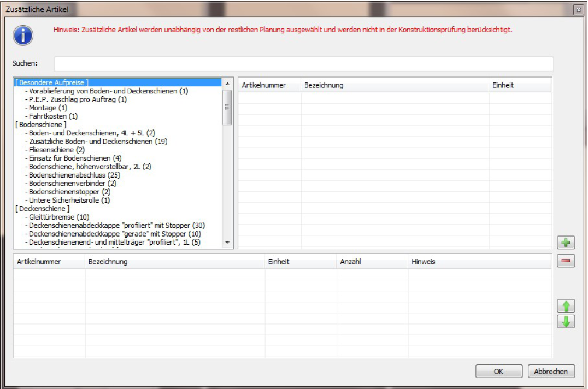588x389 pixels.
Task: Select the Deckenschiene category header
Action: click(43, 209)
